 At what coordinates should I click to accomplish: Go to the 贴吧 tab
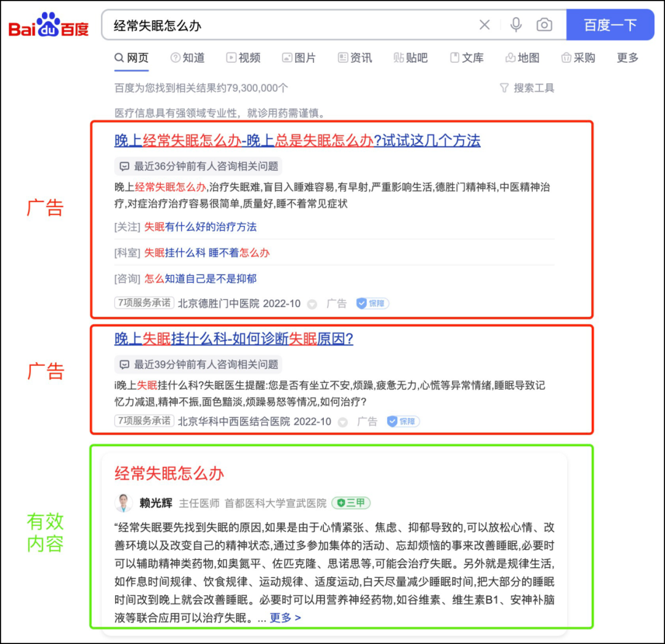pyautogui.click(x=411, y=58)
